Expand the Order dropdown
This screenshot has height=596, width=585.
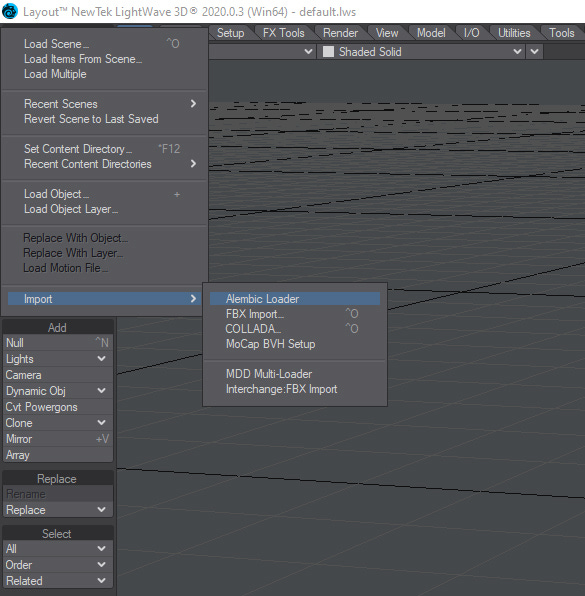pyautogui.click(x=58, y=565)
